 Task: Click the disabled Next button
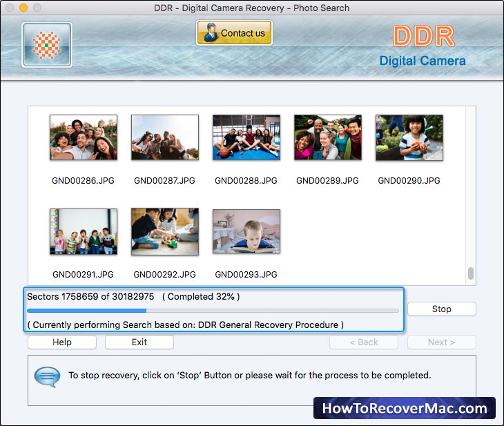point(442,342)
